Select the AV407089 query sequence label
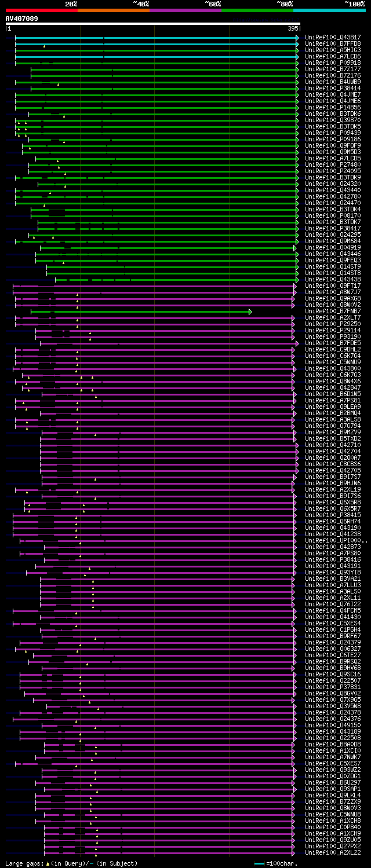This screenshot has height=868, width=371. (22, 19)
